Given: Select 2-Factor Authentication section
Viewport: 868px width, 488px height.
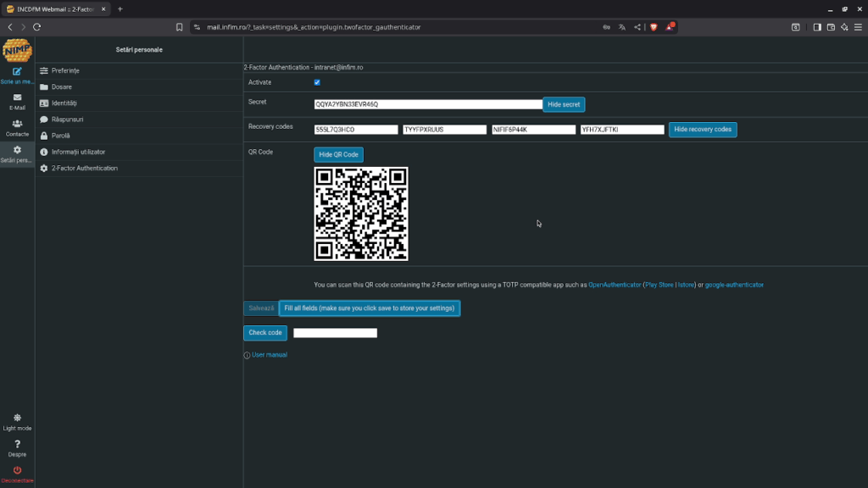Looking at the screenshot, I should (x=140, y=169).
